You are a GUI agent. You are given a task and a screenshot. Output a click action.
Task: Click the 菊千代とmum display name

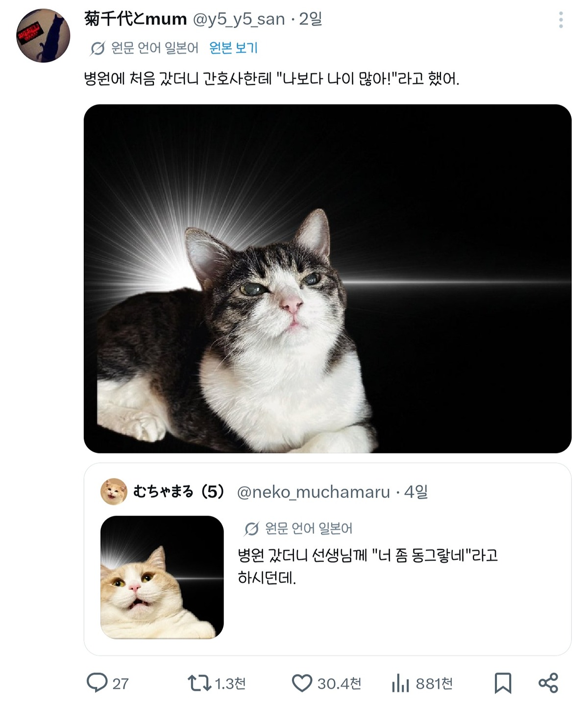136,19
